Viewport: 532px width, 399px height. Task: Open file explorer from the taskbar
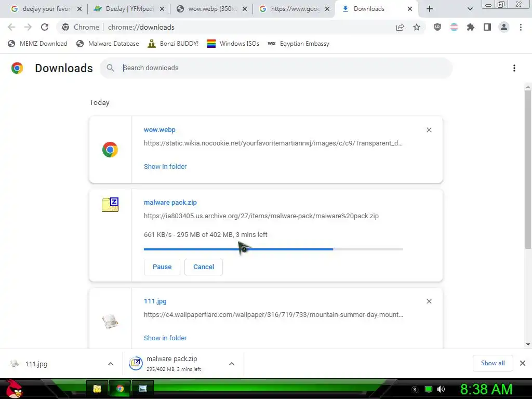(x=97, y=389)
